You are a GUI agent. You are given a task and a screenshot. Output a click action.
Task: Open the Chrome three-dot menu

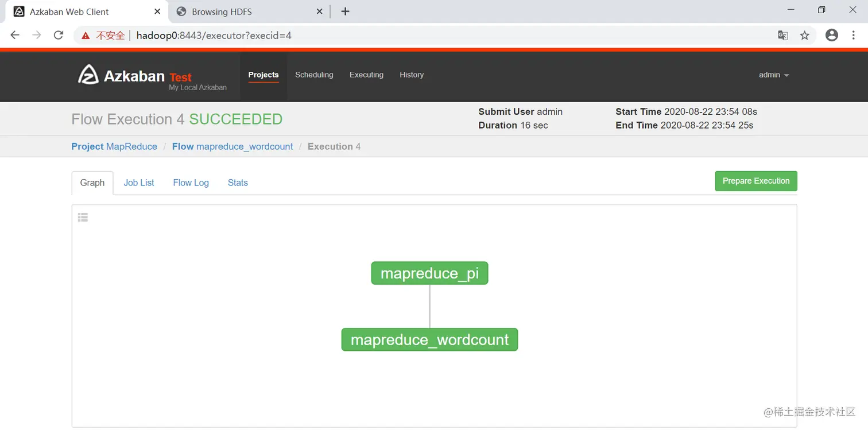click(x=854, y=36)
